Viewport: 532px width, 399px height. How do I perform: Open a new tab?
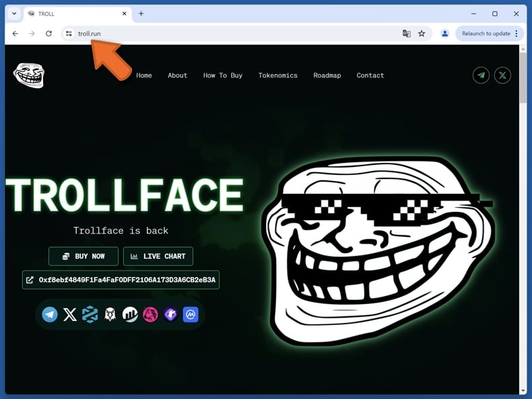141,13
